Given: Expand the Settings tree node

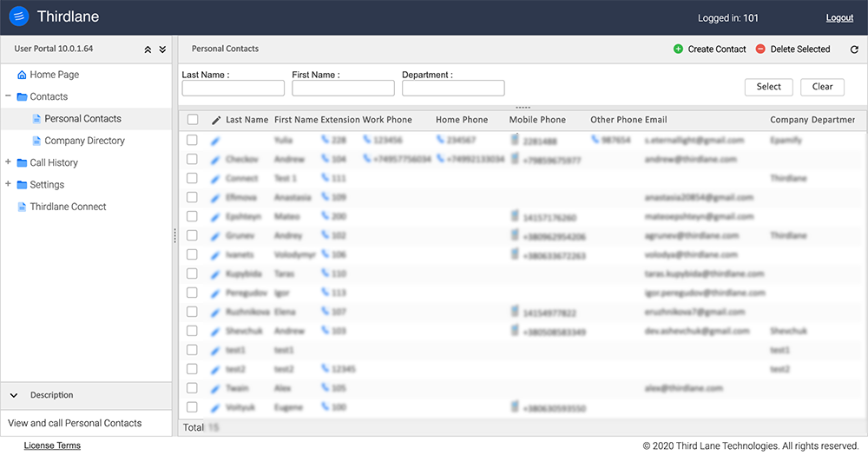Looking at the screenshot, I should coord(8,184).
